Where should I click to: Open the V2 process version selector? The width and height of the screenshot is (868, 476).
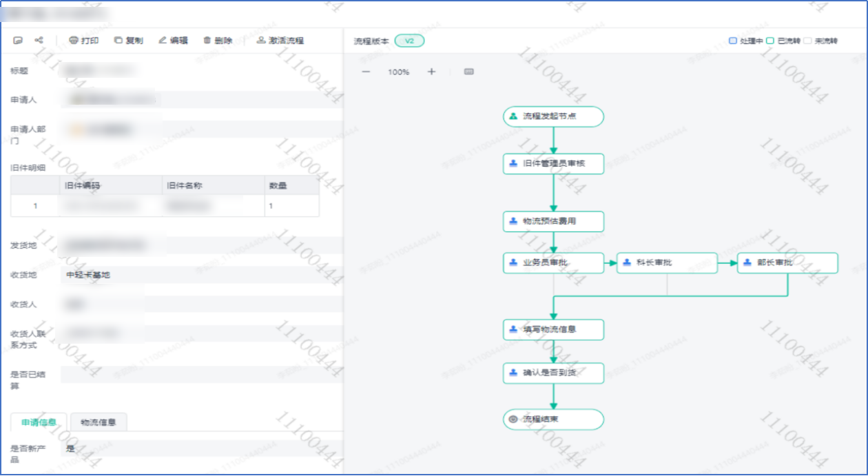click(409, 41)
